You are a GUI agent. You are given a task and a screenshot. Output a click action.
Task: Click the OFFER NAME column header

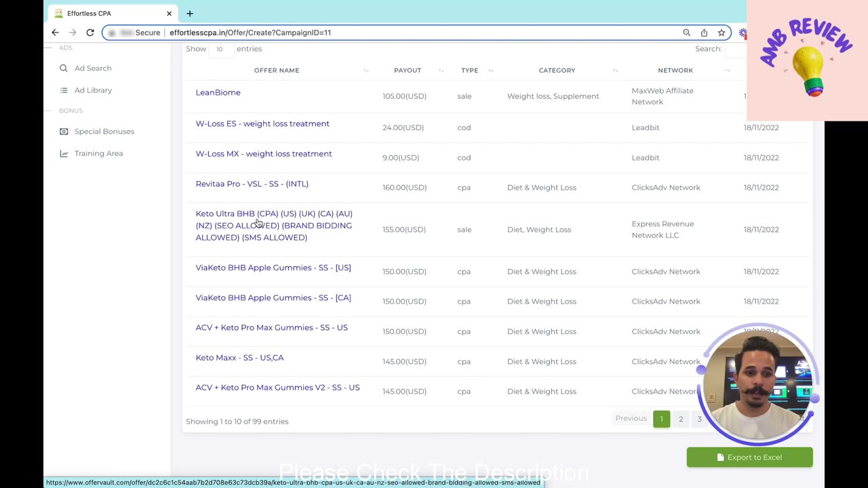pyautogui.click(x=277, y=70)
